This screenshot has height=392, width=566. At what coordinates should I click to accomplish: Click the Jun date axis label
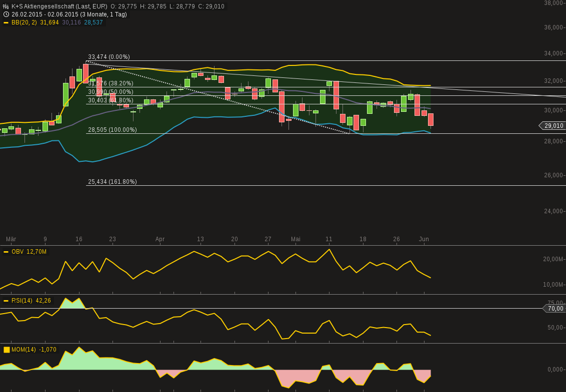point(424,239)
